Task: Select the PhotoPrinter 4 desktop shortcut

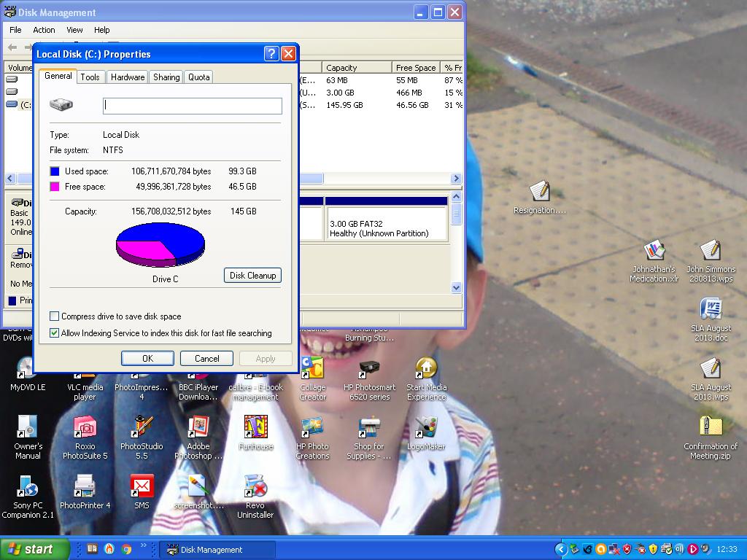Action: point(85,486)
